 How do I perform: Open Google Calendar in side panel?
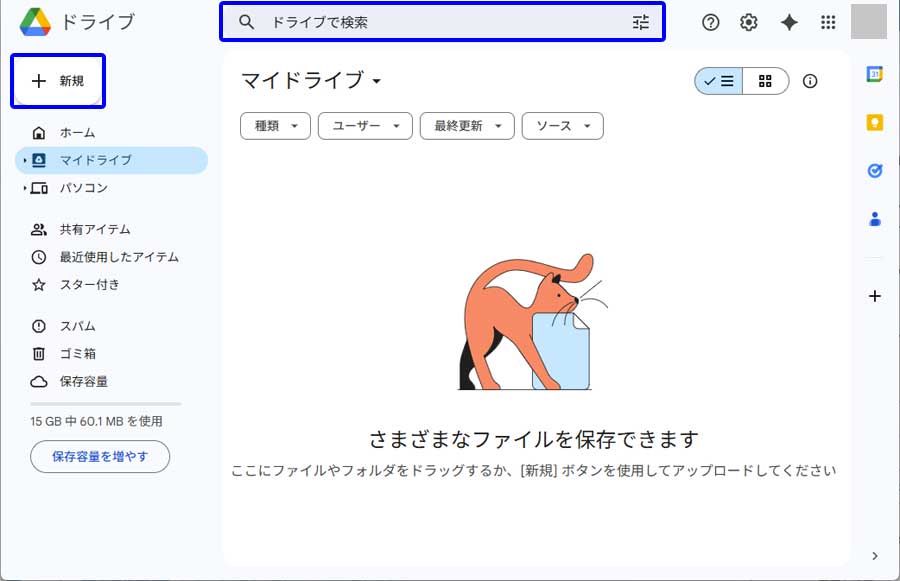(874, 74)
